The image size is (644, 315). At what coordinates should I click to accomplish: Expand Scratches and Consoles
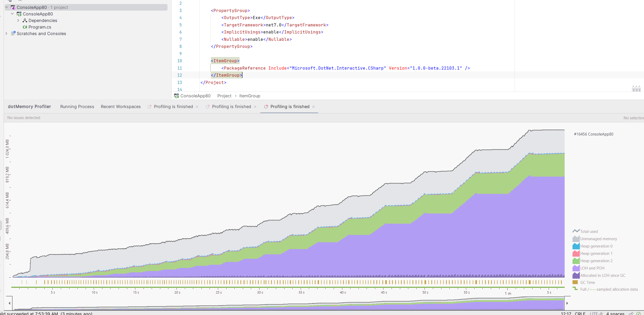pos(6,33)
